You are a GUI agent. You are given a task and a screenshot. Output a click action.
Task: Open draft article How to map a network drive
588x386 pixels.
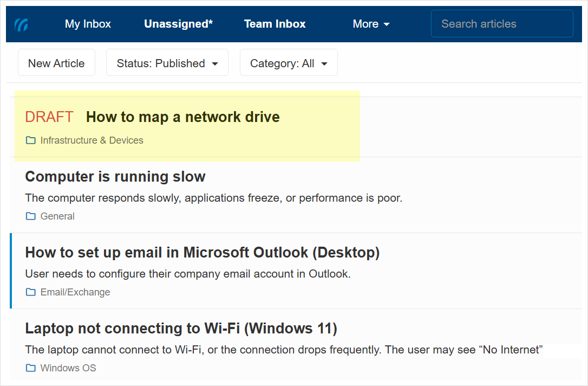(x=182, y=117)
